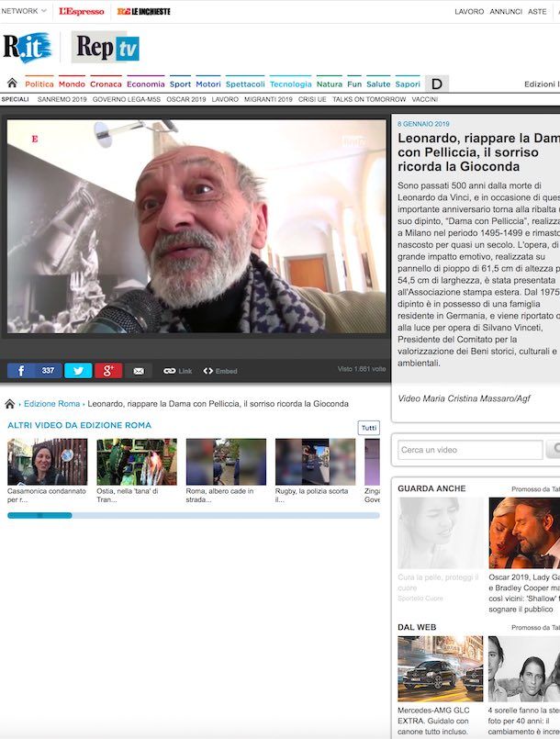Image resolution: width=560 pixels, height=739 pixels.
Task: Click in the Cerca un video field
Action: click(470, 450)
